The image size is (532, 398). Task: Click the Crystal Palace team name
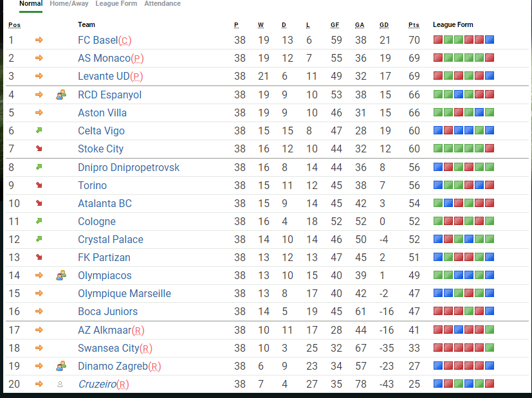point(111,239)
